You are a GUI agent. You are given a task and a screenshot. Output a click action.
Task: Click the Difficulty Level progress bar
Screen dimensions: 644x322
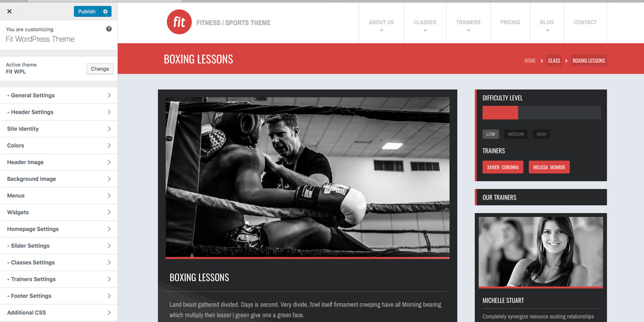click(x=541, y=112)
